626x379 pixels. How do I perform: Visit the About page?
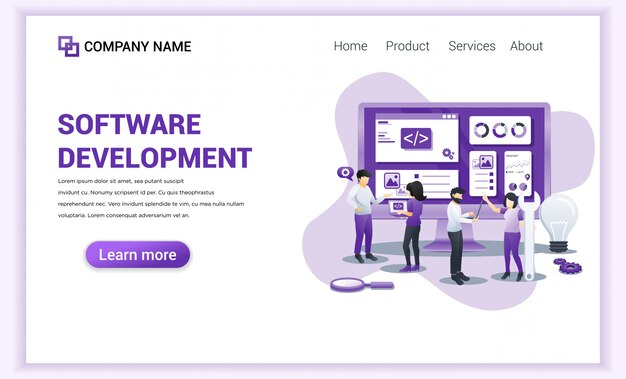tap(526, 46)
